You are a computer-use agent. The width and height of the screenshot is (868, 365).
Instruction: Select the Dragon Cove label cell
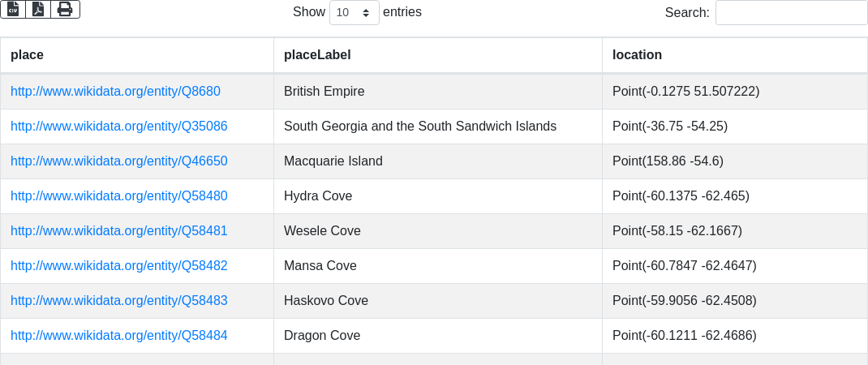point(438,336)
